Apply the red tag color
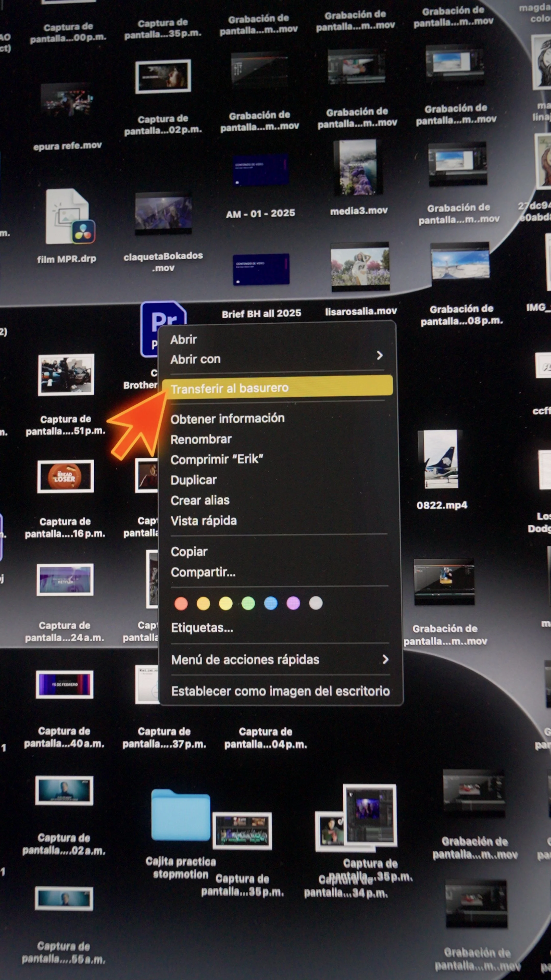The image size is (551, 980). [x=181, y=603]
